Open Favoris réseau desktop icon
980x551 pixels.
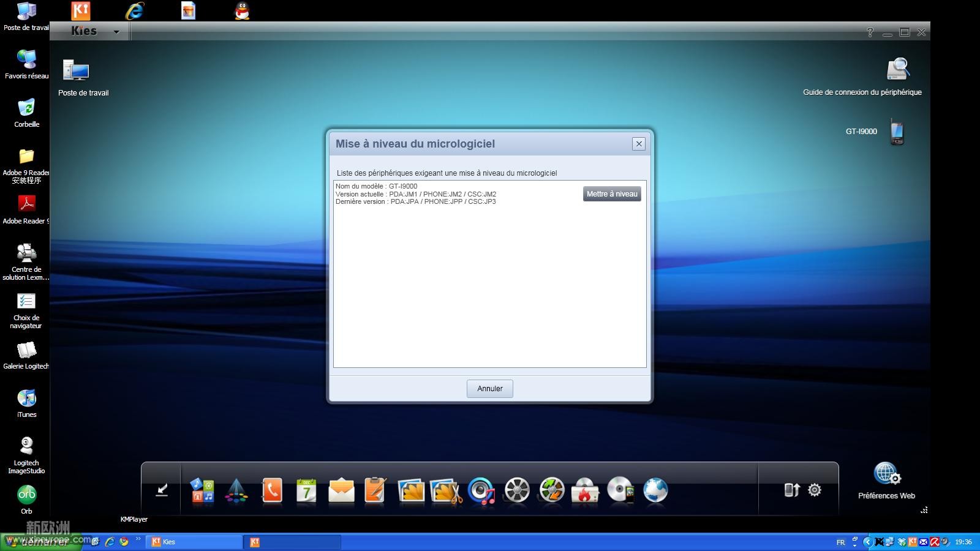pyautogui.click(x=26, y=59)
